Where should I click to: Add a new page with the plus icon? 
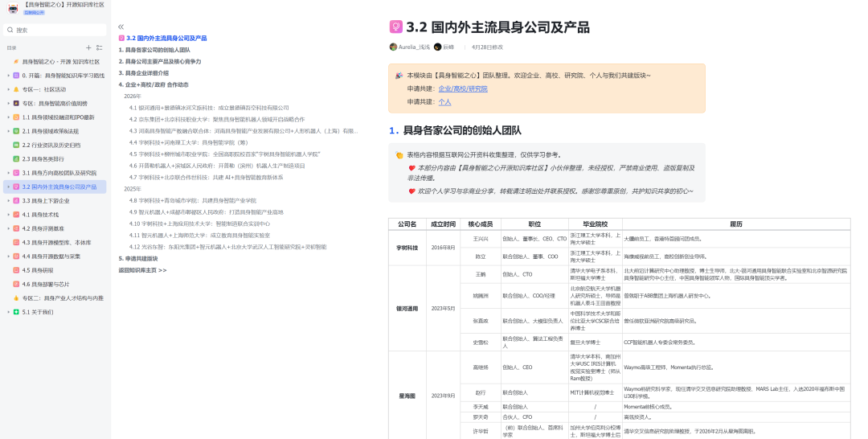pyautogui.click(x=88, y=47)
